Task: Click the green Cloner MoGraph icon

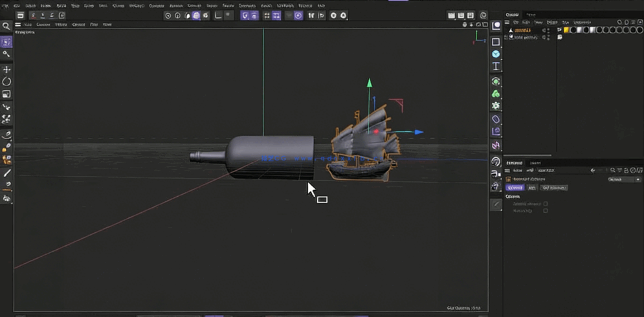Action: pos(496,94)
